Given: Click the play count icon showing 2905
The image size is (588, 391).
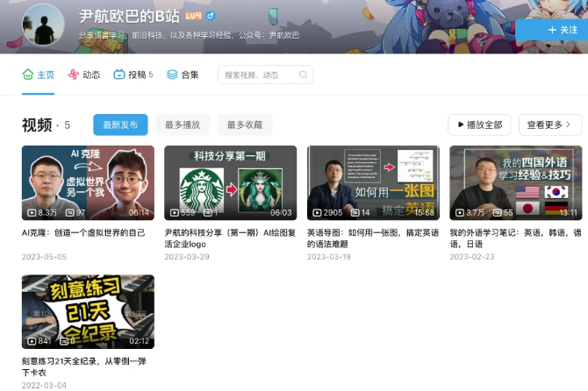Looking at the screenshot, I should coord(317,213).
